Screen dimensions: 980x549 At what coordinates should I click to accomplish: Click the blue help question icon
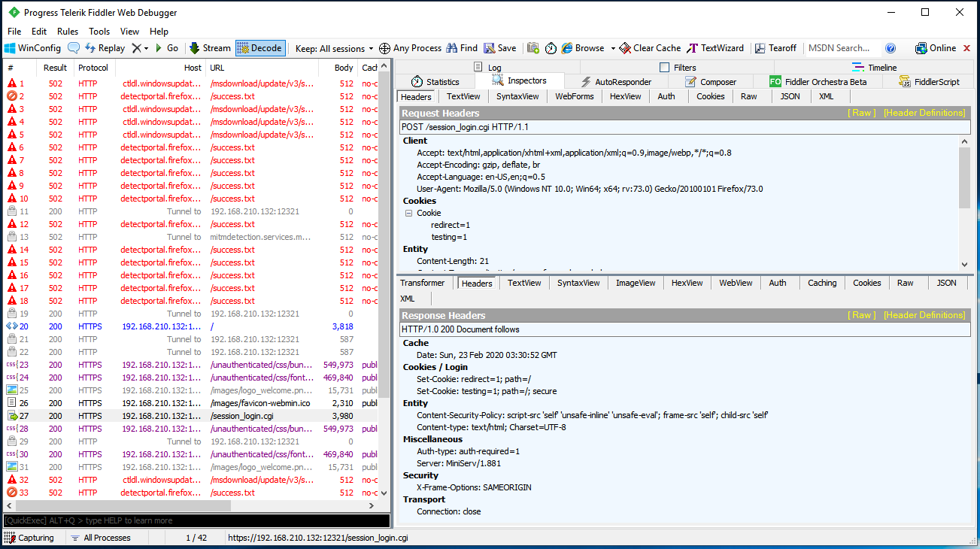890,48
